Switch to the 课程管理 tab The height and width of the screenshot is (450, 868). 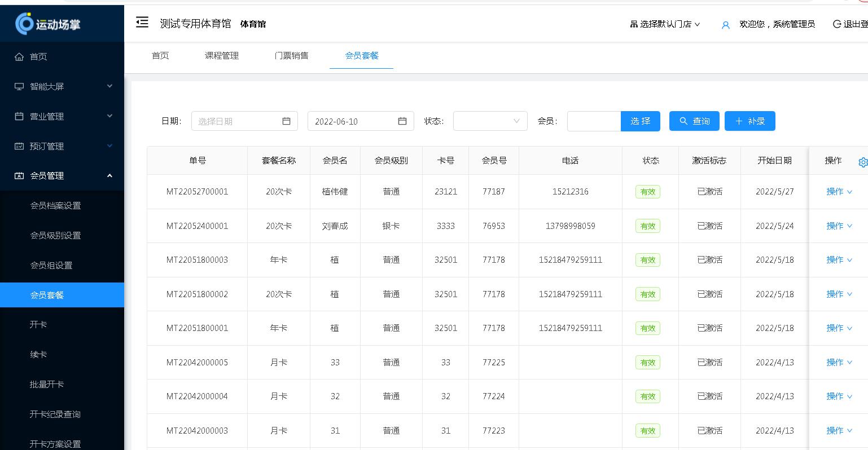[x=221, y=56]
